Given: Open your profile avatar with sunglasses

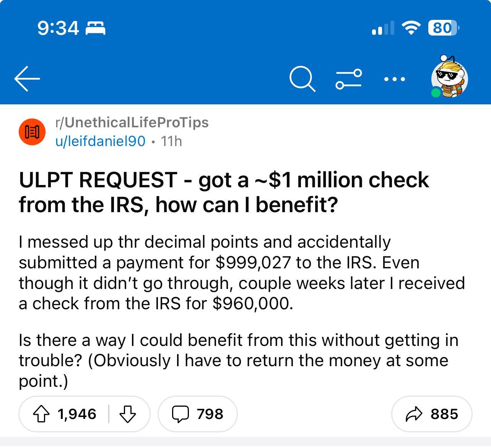Looking at the screenshot, I should [450, 78].
